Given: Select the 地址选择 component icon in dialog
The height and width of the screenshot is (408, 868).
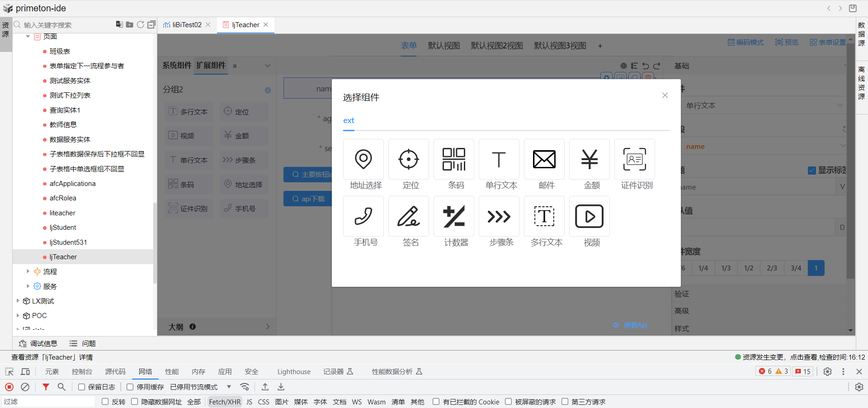Looking at the screenshot, I should coord(363,159).
